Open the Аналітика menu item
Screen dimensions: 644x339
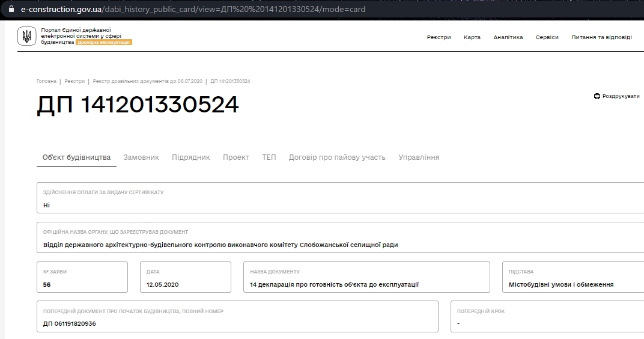[508, 37]
